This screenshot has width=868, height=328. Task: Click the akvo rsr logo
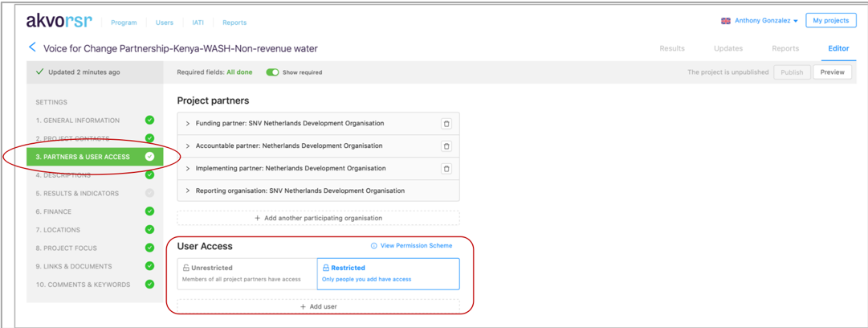click(59, 22)
